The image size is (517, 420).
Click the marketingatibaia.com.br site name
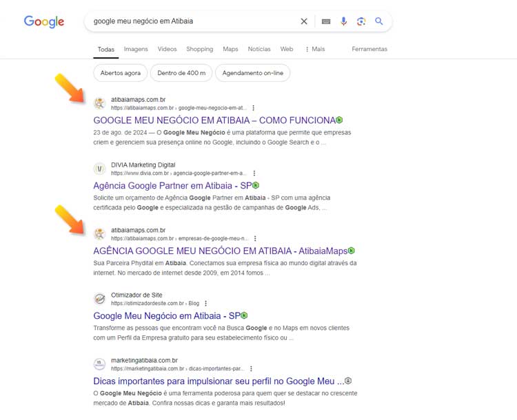[x=144, y=360]
